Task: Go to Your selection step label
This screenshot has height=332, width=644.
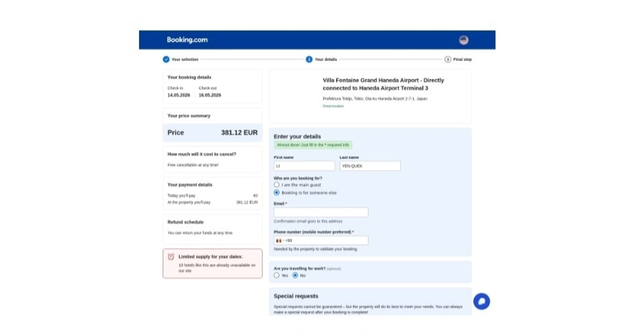Action: [x=185, y=60]
